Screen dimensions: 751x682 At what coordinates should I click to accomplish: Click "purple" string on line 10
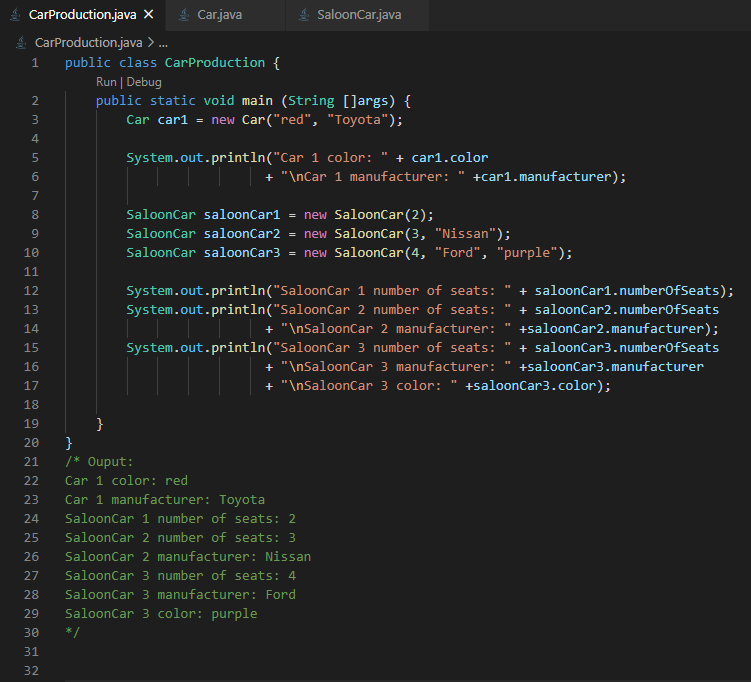coord(527,253)
